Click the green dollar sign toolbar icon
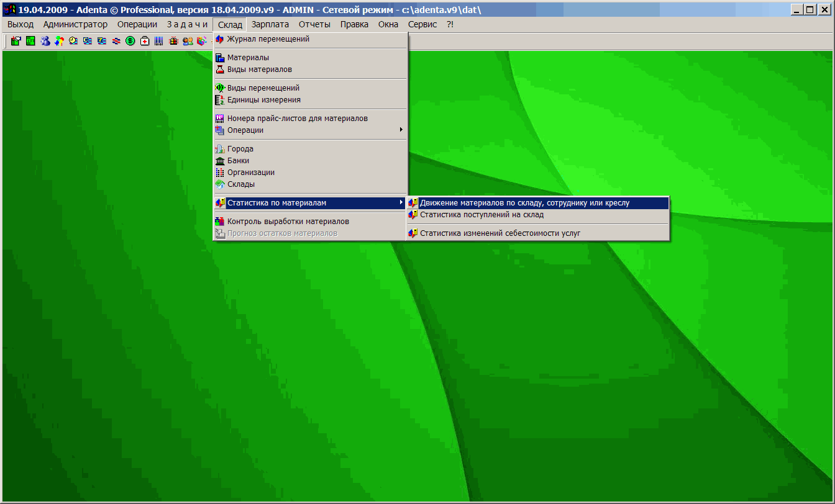The height and width of the screenshot is (504, 835). click(130, 41)
